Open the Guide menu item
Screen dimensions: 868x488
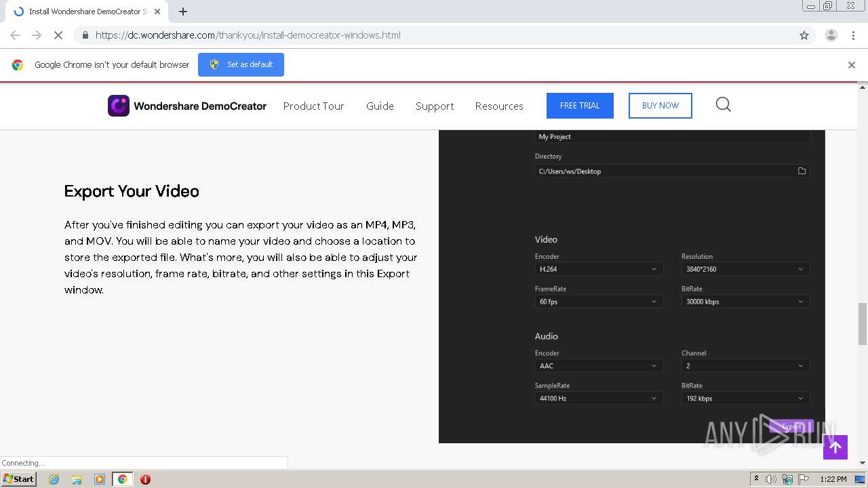click(x=380, y=106)
